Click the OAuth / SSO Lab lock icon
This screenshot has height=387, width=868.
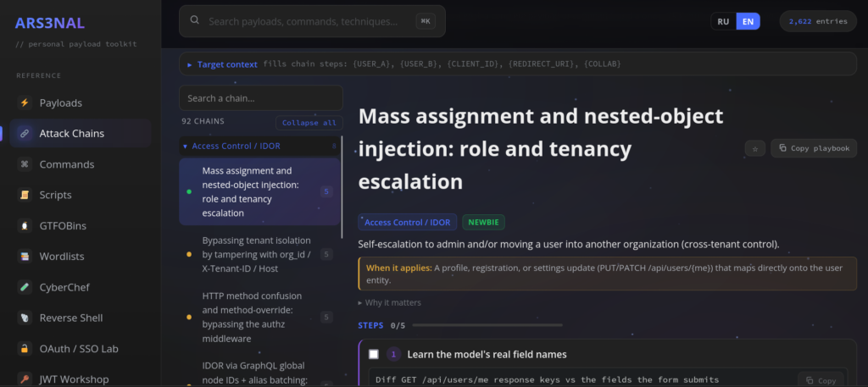25,349
